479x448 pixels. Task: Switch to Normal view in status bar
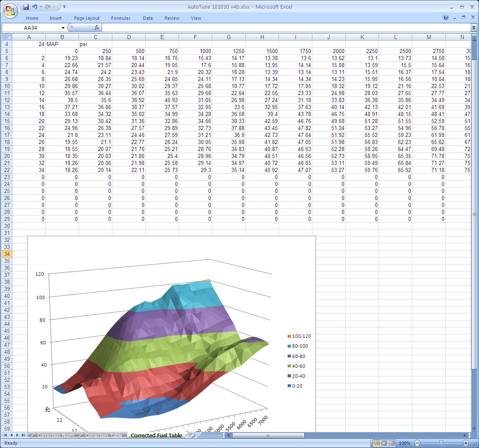click(376, 443)
